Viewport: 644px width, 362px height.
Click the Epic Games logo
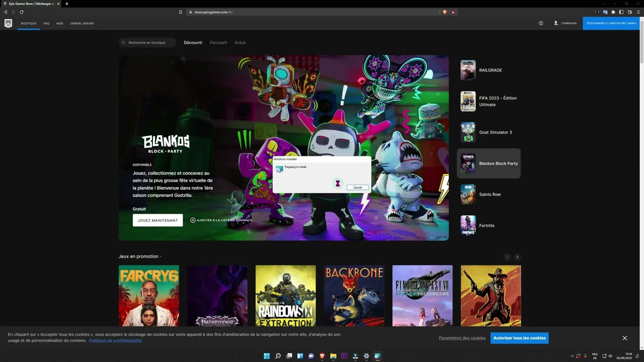point(8,23)
